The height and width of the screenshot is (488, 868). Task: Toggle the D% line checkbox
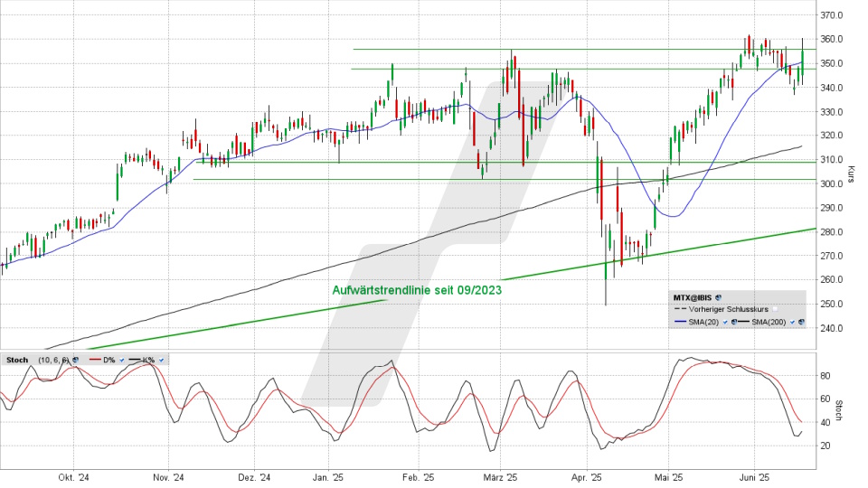[x=122, y=361]
